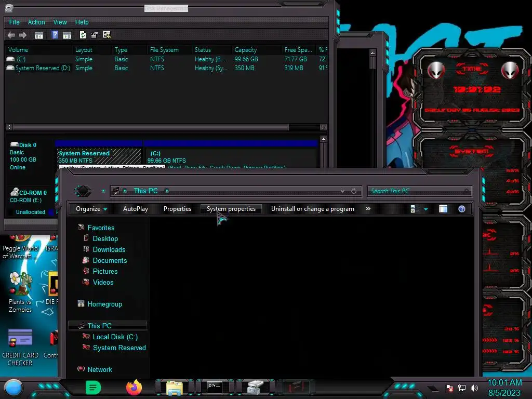
Task: Open Videos in navigation pane
Action: tap(103, 282)
